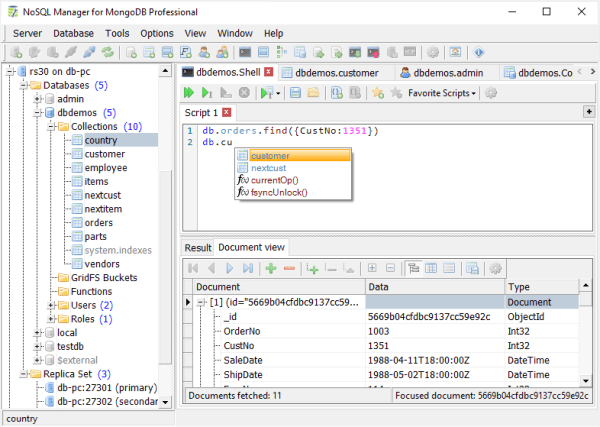Expand all nodes plus-box icon
The image size is (600, 427).
click(372, 268)
